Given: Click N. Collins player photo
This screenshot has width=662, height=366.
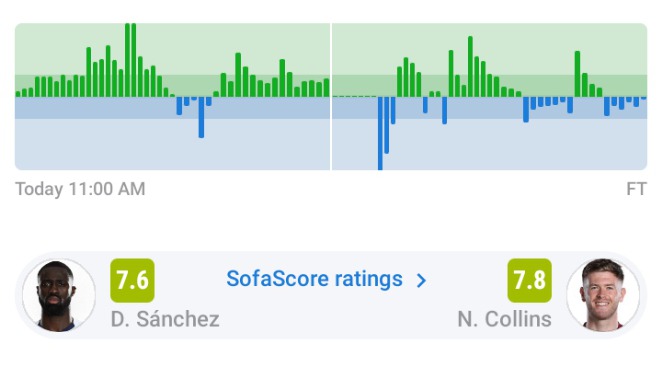Looking at the screenshot, I should [603, 295].
